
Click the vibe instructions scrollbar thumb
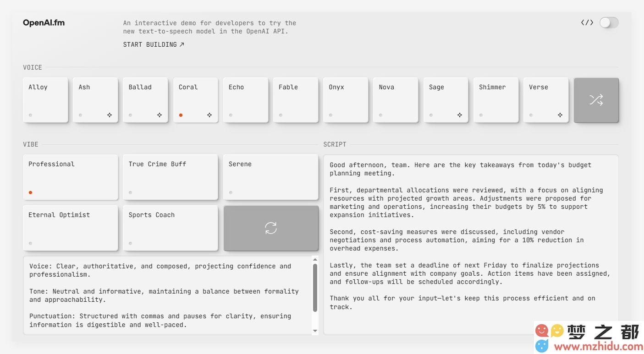(x=315, y=288)
